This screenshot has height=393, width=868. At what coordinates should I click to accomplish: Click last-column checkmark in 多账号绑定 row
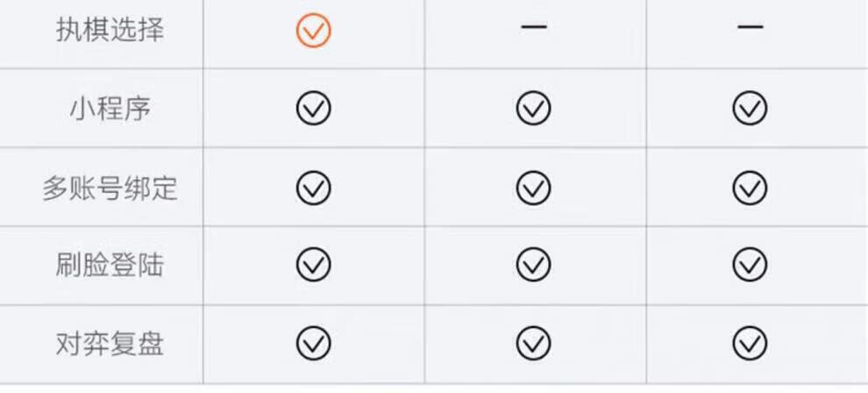(751, 188)
